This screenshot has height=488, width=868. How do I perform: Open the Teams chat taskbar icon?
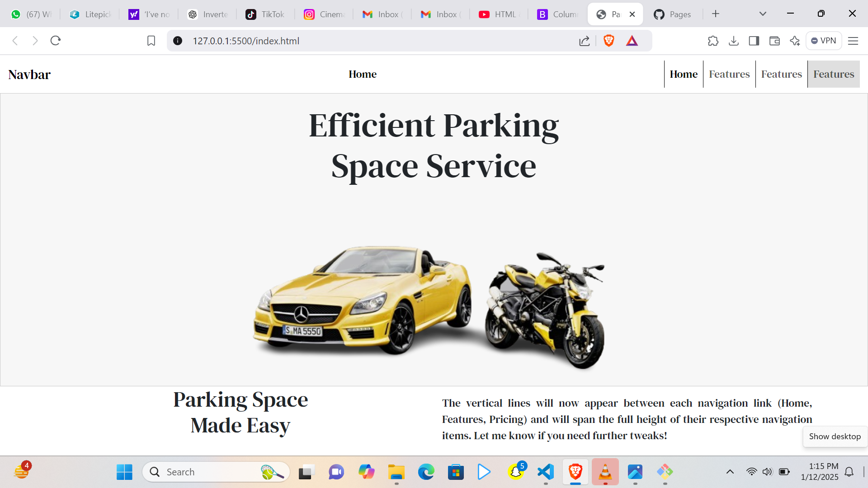point(336,472)
